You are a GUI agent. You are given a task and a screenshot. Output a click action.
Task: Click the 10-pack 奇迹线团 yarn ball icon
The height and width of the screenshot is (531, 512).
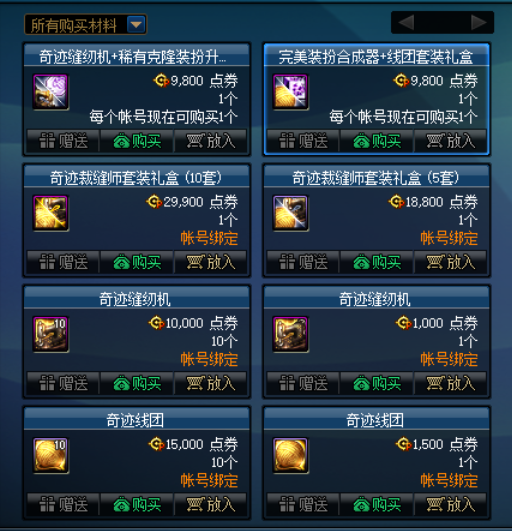[51, 455]
